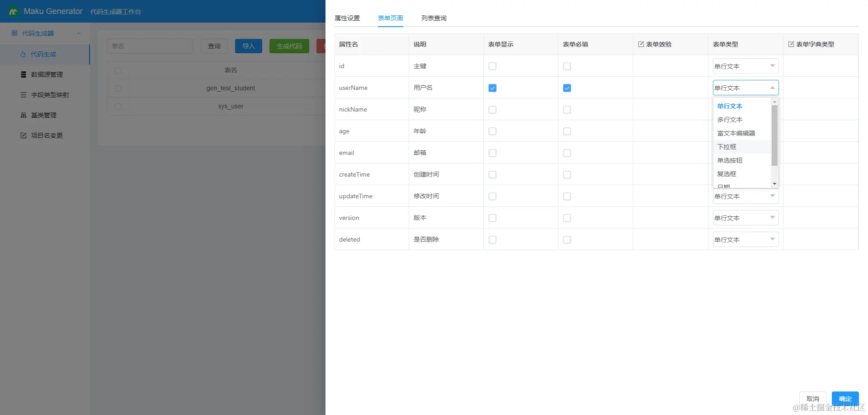Enable 表单必填 for createTime row
Image resolution: width=868 pixels, height=415 pixels.
pos(567,175)
